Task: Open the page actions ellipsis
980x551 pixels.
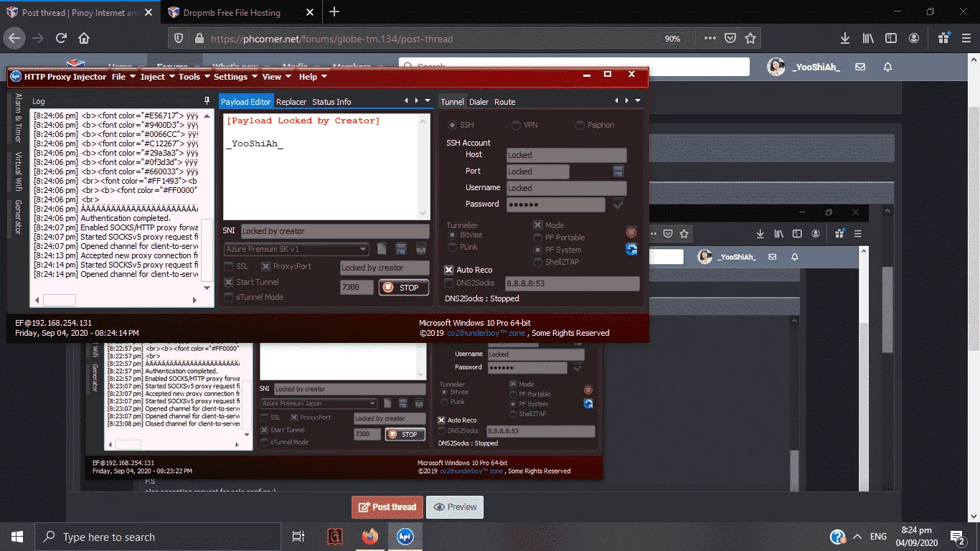Action: pyautogui.click(x=710, y=38)
